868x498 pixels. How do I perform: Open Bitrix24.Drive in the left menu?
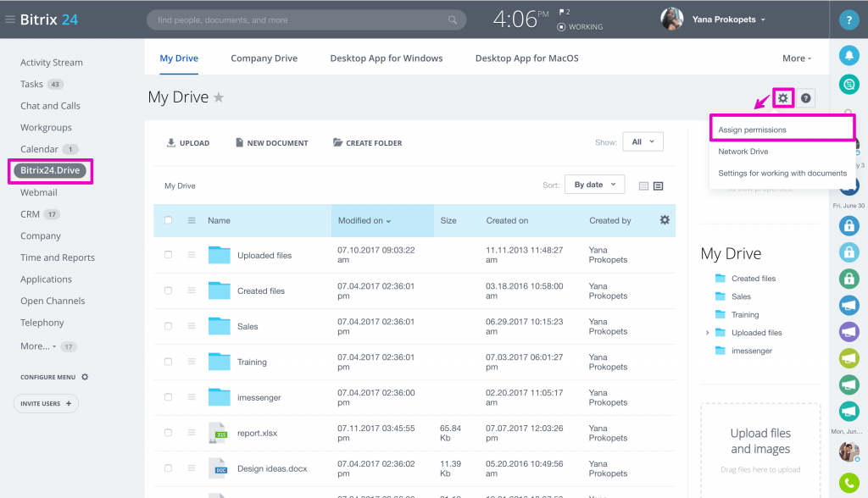tap(50, 170)
